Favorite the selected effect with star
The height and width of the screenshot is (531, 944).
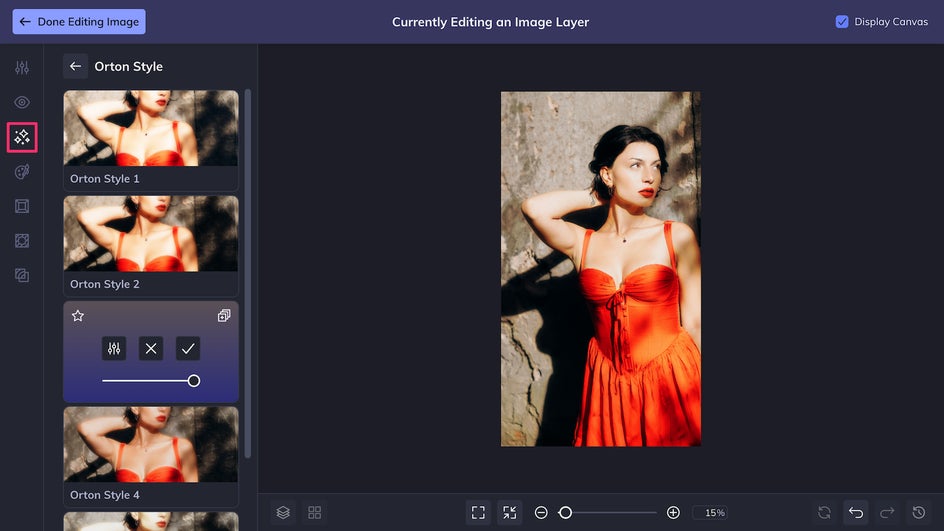tap(78, 315)
